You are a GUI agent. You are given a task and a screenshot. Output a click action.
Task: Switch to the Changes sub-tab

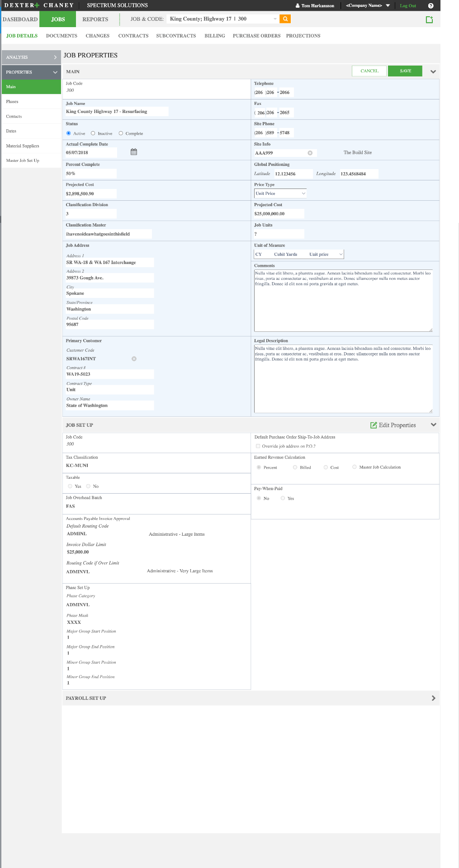(x=98, y=36)
